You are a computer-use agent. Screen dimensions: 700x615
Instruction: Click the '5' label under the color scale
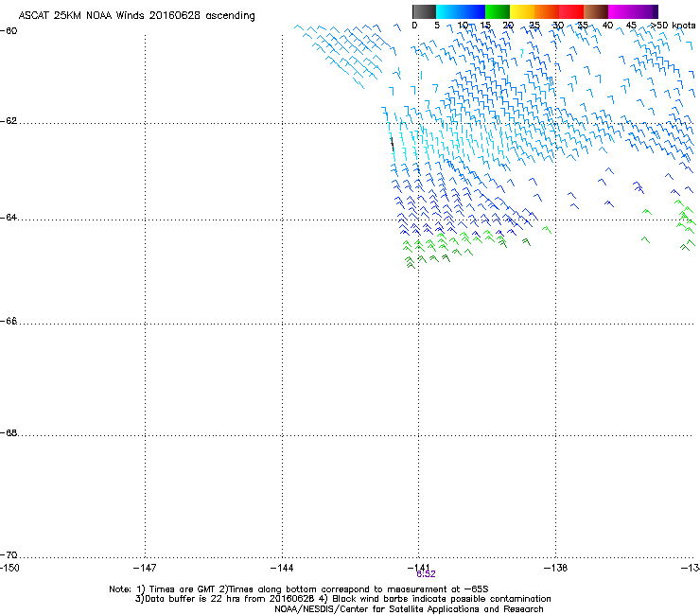click(437, 26)
